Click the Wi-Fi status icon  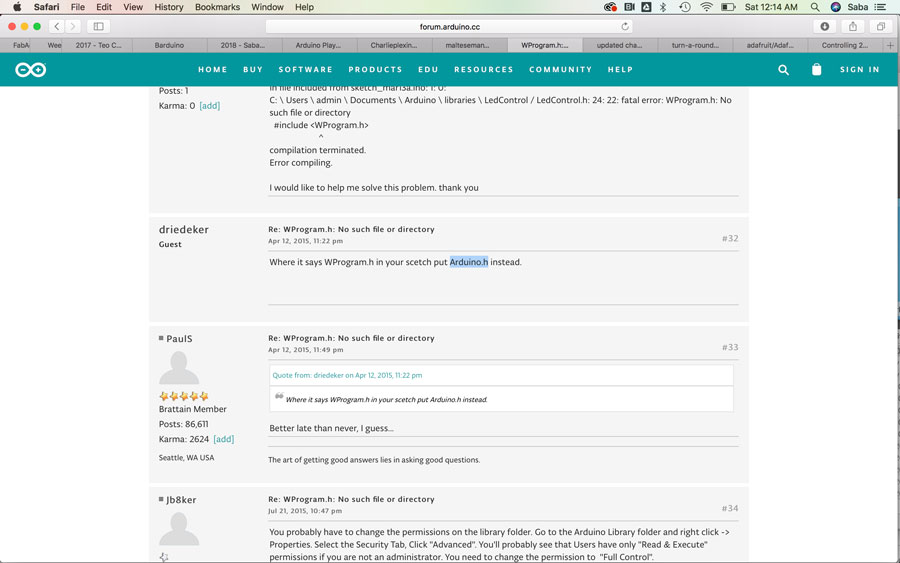(x=707, y=7)
